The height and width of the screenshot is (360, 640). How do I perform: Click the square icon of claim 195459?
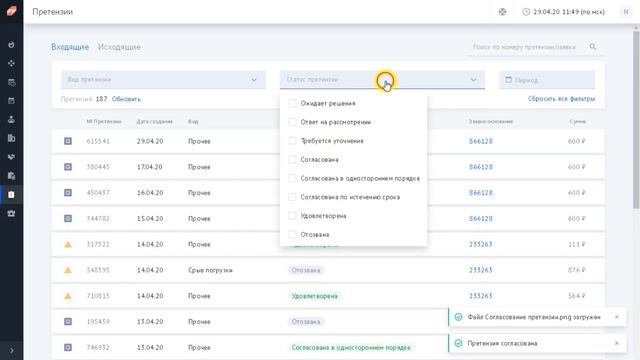(x=68, y=322)
